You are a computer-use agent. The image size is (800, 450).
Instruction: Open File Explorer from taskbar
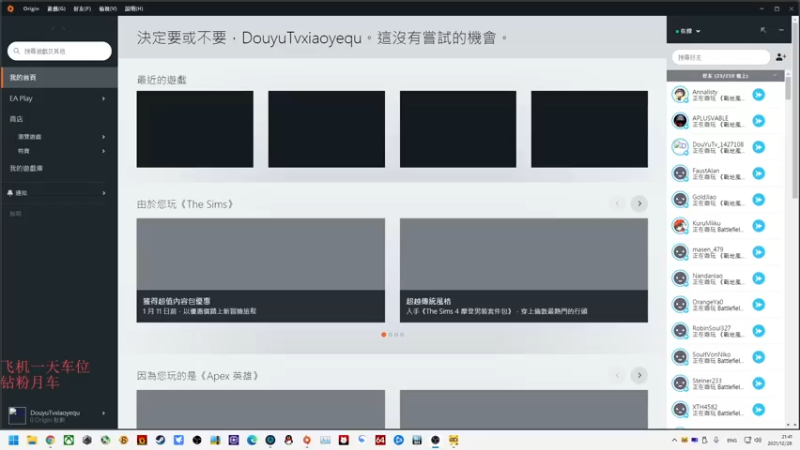pos(32,440)
